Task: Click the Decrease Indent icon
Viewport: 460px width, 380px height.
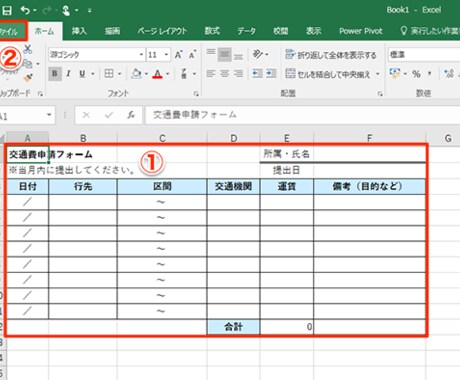Action: (257, 73)
